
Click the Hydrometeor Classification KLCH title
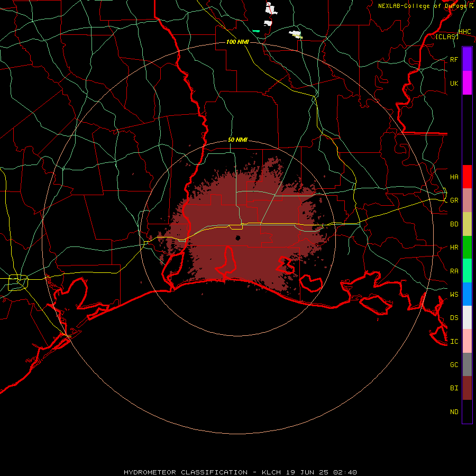(240, 472)
